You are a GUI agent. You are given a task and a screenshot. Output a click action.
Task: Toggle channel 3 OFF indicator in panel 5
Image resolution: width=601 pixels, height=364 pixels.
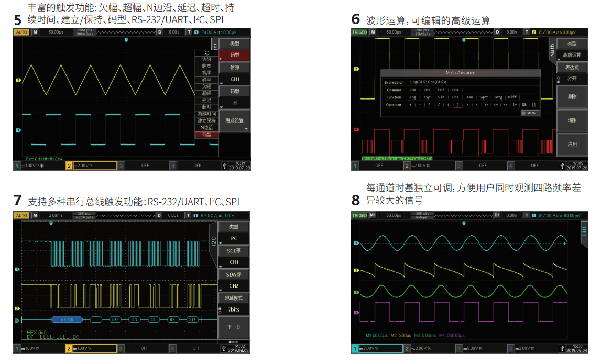[145, 166]
